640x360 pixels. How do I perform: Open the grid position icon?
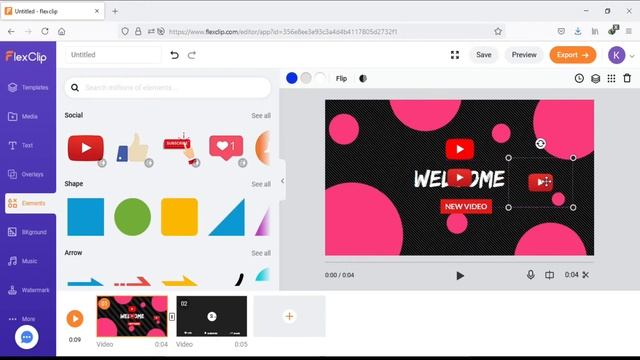coord(611,78)
